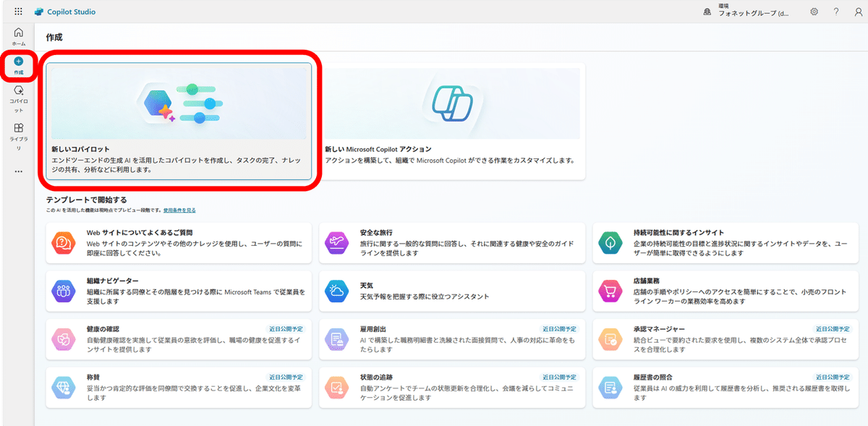This screenshot has height=426, width=868.
Task: Click the Microsoft Copilot アクション card image
Action: point(452,102)
